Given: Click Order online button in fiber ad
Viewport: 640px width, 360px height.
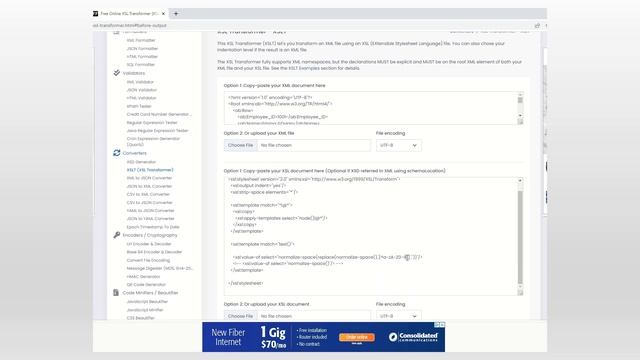Looking at the screenshot, I should tap(357, 337).
